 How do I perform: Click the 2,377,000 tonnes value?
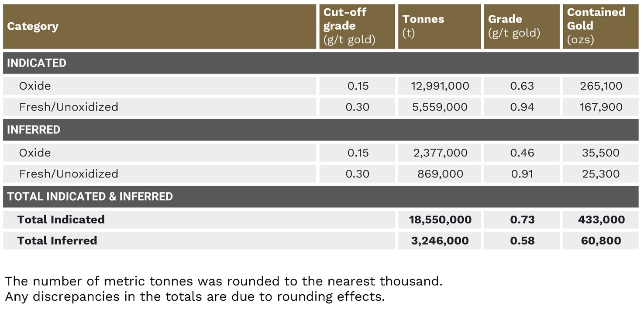tap(440, 153)
